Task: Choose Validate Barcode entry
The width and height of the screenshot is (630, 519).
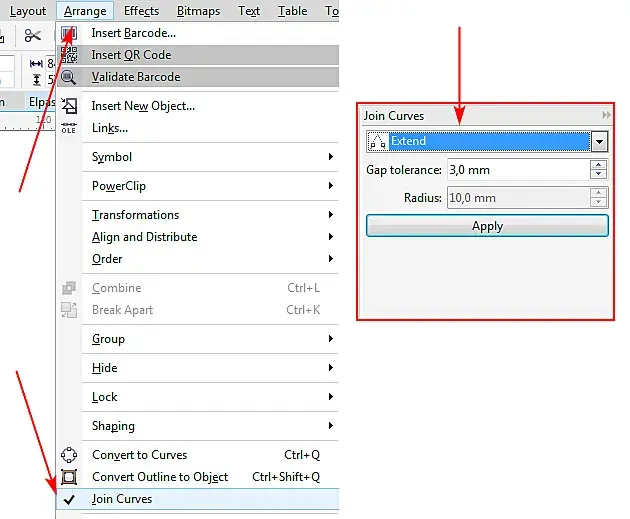Action: 198,77
